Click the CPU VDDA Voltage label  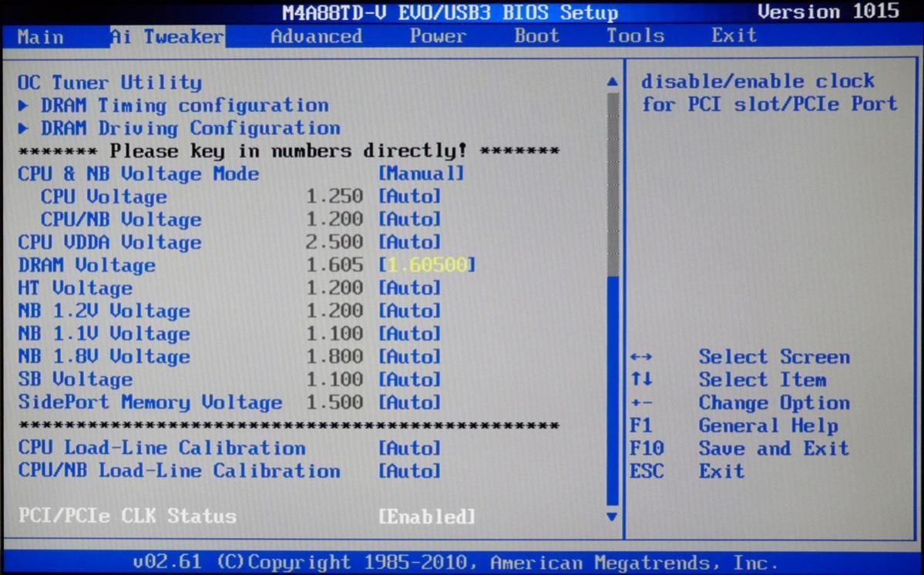click(x=109, y=243)
